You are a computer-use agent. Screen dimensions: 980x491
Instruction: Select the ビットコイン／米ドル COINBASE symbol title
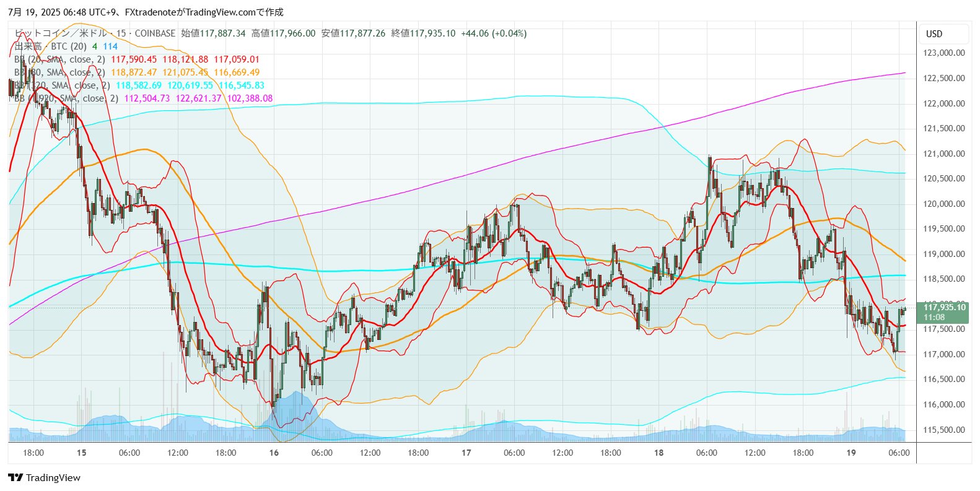point(95,33)
